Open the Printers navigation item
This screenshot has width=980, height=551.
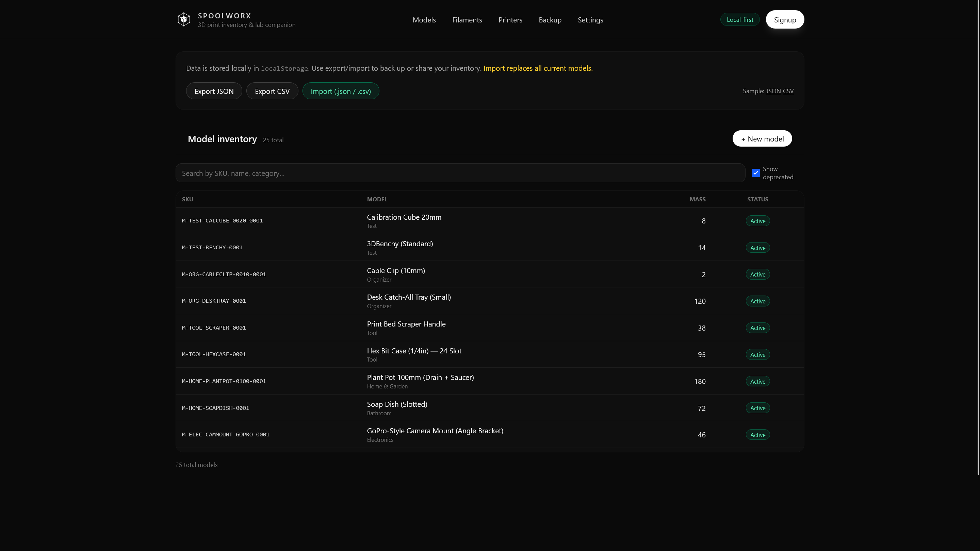click(x=510, y=20)
